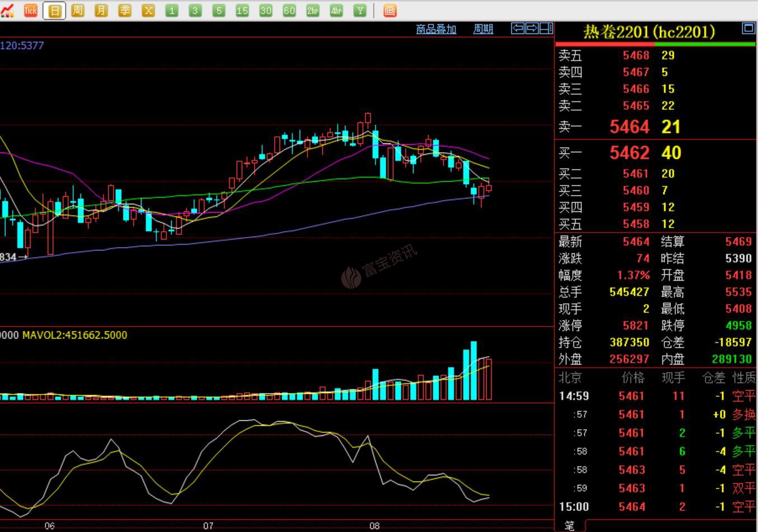Click 买五 price 5458

pos(636,224)
